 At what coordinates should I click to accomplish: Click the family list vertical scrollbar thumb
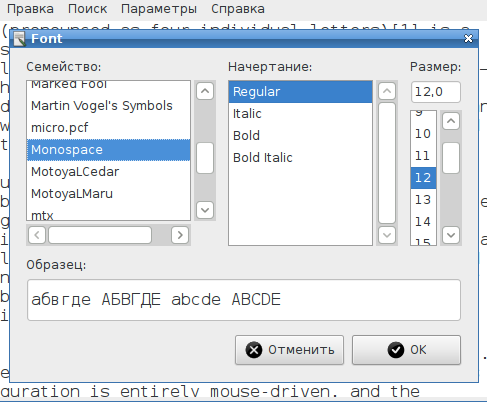pos(205,158)
